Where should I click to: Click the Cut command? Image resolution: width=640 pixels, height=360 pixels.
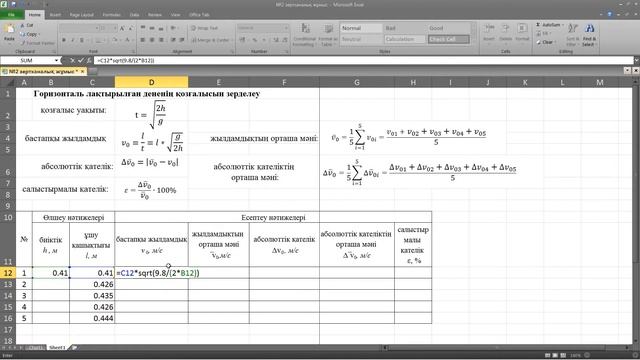(x=27, y=25)
